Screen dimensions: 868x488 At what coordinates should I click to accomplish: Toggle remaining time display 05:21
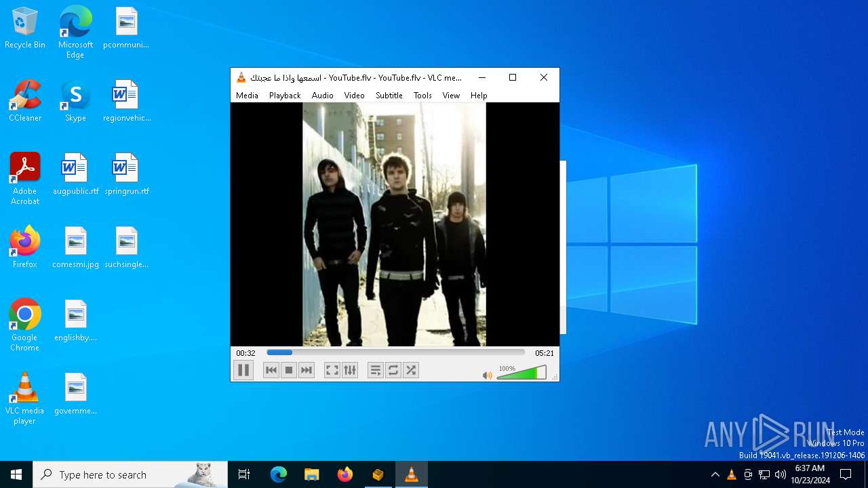pos(545,353)
